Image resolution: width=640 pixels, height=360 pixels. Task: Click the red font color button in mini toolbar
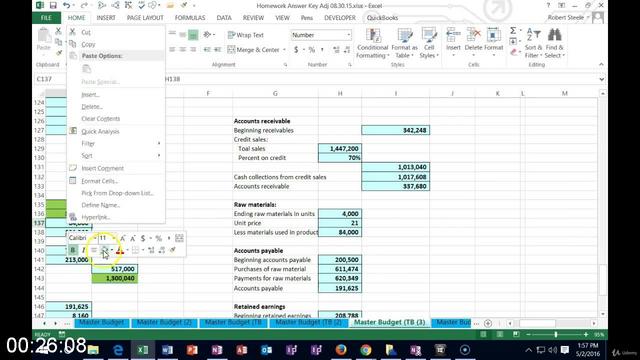tap(120, 250)
